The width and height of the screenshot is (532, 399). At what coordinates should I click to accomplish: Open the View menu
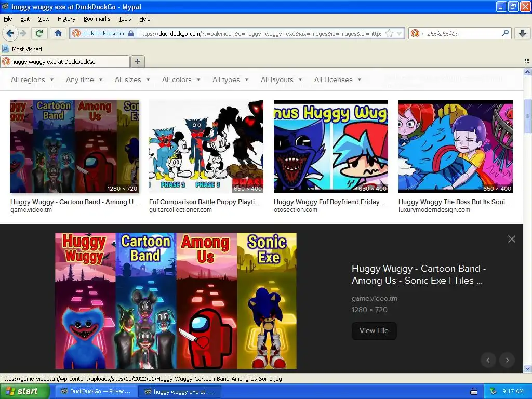(x=44, y=19)
